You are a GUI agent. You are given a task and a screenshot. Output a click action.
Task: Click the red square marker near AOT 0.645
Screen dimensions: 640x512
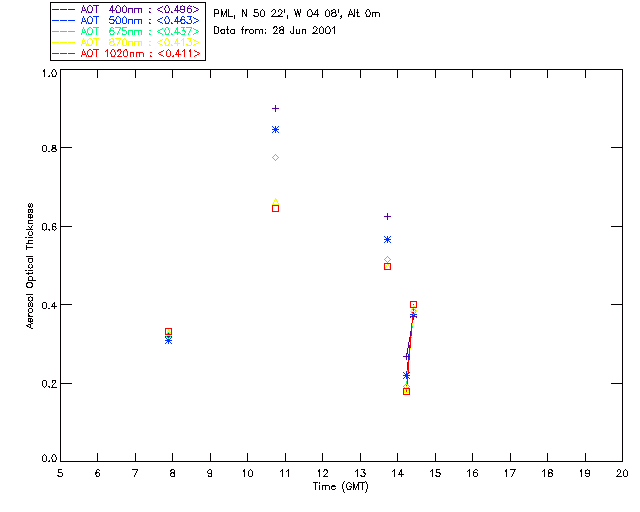pos(276,209)
